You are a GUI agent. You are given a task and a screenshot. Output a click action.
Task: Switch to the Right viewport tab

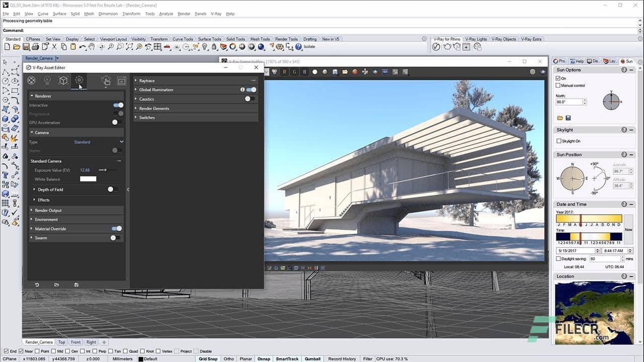click(x=91, y=342)
